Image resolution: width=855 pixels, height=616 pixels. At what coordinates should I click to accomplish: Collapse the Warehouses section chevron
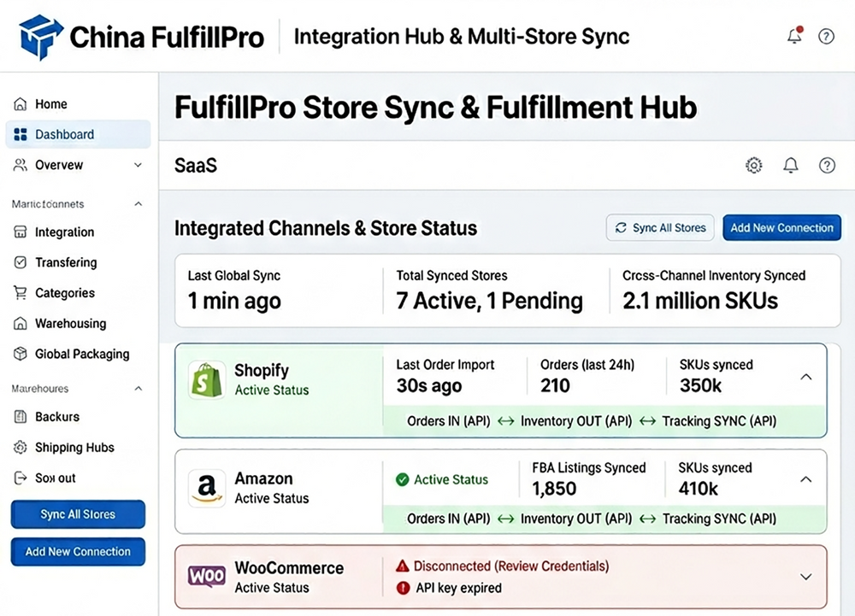coord(138,389)
